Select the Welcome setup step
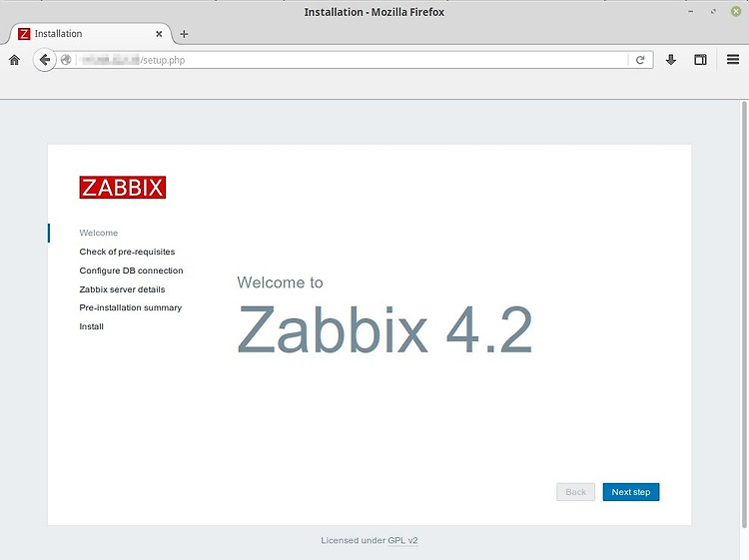The width and height of the screenshot is (749, 560). [x=99, y=233]
